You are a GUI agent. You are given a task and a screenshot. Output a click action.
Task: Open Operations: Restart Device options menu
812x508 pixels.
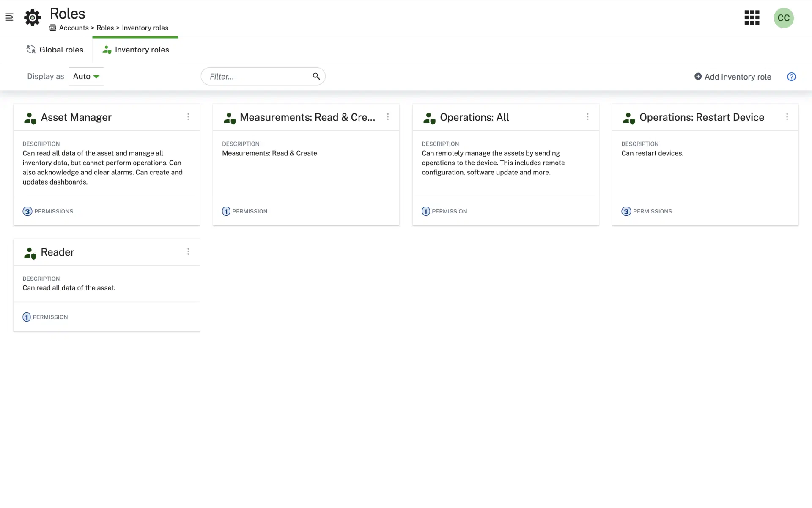[787, 117]
